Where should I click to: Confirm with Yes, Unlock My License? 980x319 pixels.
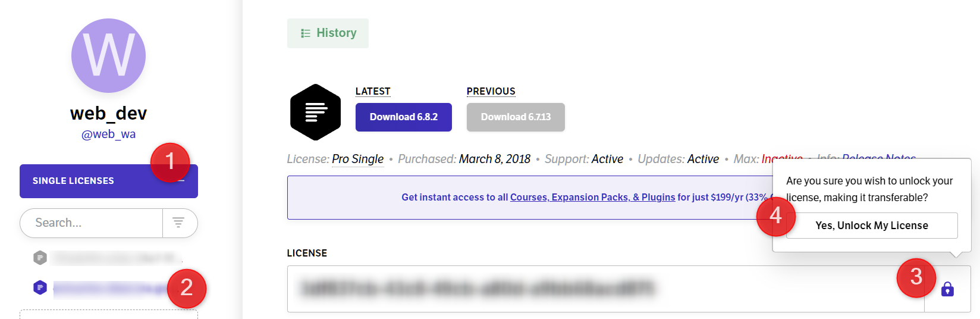point(871,226)
